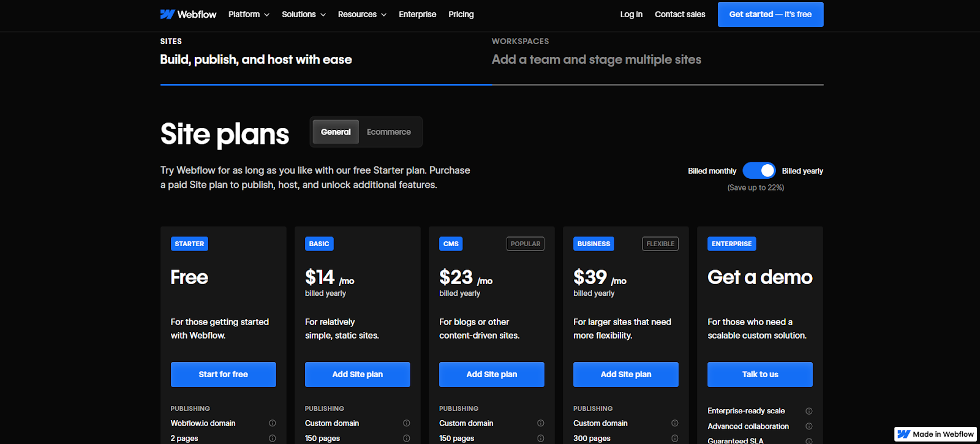Expand the Platform menu
Viewport: 980px width, 444px height.
(249, 14)
